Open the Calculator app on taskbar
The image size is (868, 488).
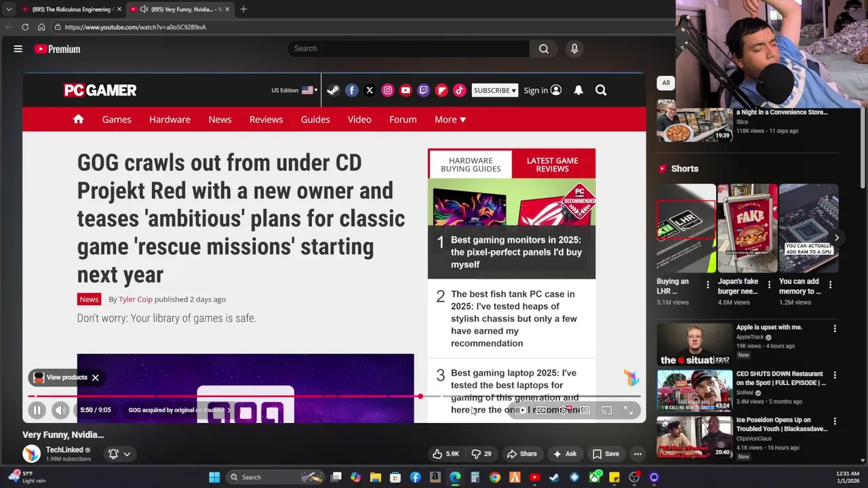tap(475, 477)
